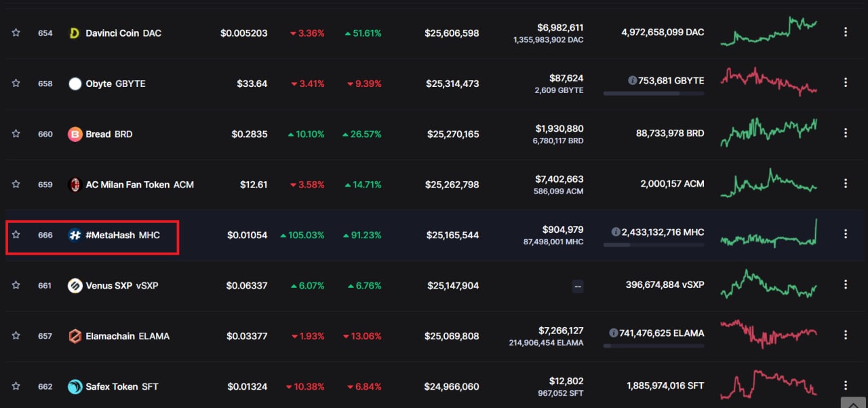Screen dimensions: 868x408
Task: Jump to page top with arrow button
Action: click(x=852, y=403)
